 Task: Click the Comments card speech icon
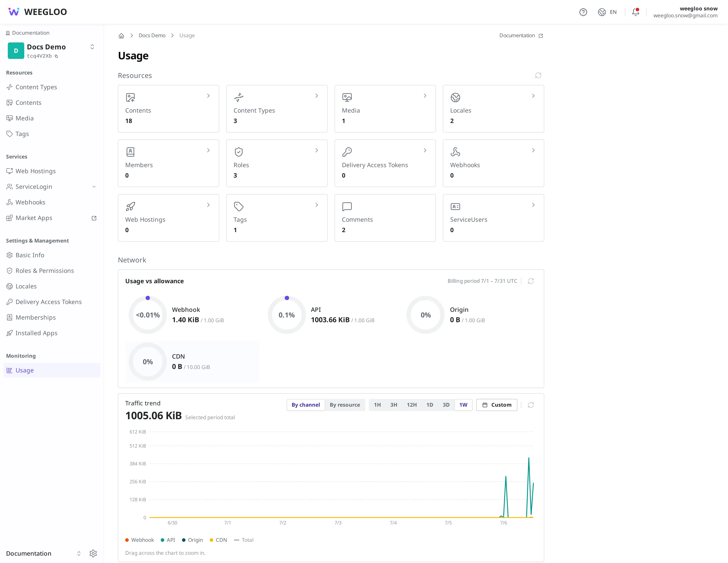pyautogui.click(x=347, y=207)
